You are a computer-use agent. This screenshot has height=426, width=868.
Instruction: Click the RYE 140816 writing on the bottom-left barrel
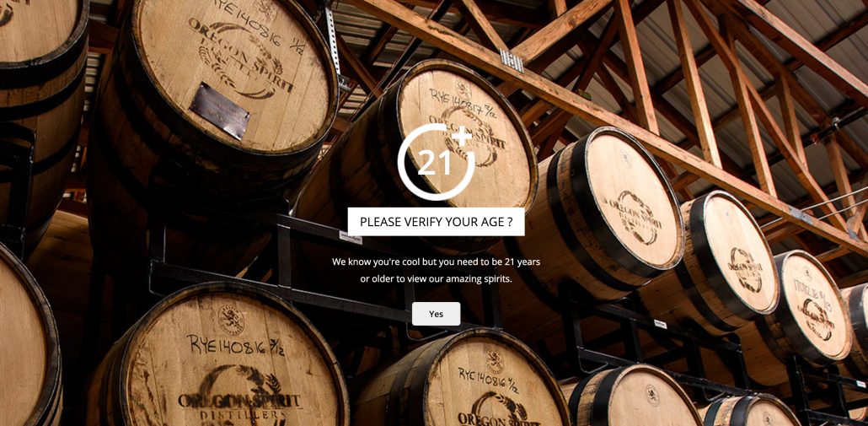(234, 345)
